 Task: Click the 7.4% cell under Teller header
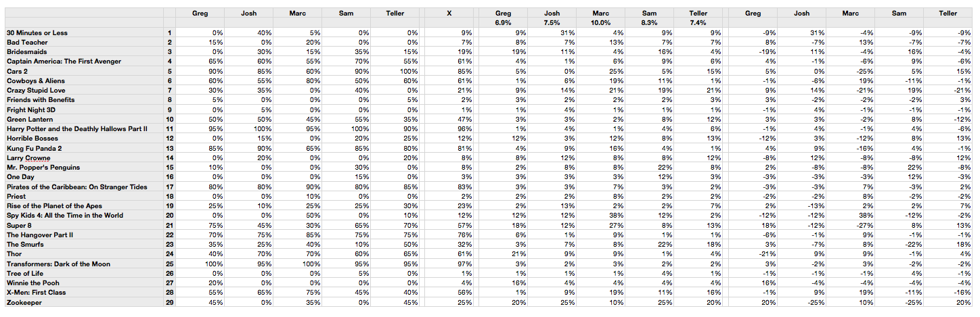[698, 22]
